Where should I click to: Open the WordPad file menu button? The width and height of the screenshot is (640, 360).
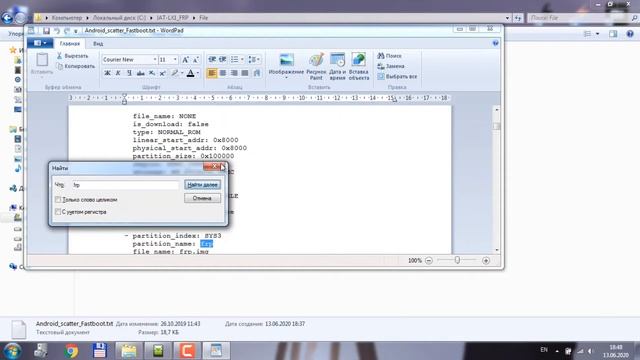40,43
